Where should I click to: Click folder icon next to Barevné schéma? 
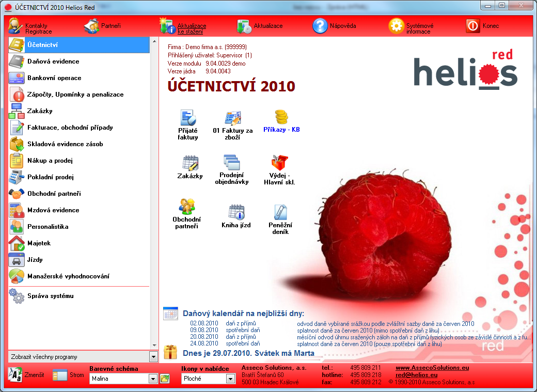coord(165,379)
